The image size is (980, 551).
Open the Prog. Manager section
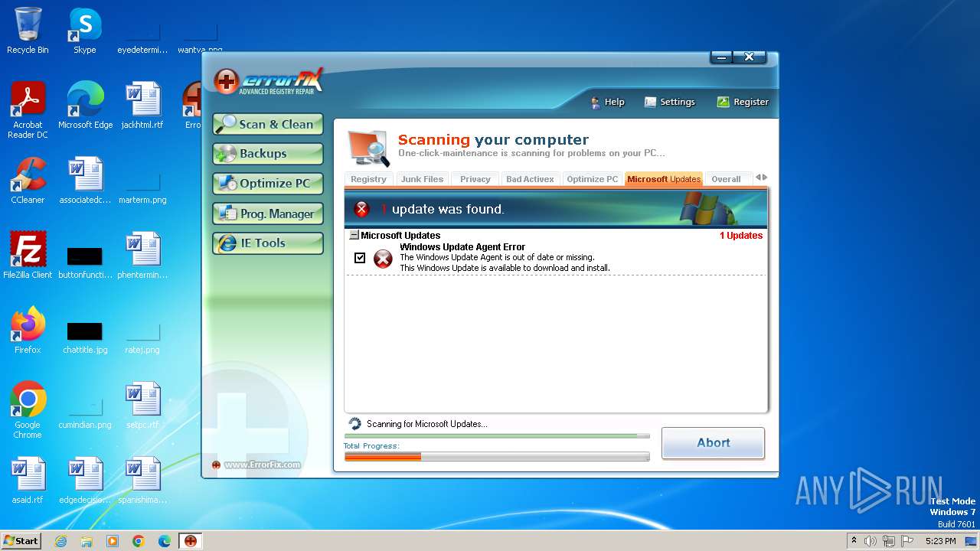coord(268,214)
